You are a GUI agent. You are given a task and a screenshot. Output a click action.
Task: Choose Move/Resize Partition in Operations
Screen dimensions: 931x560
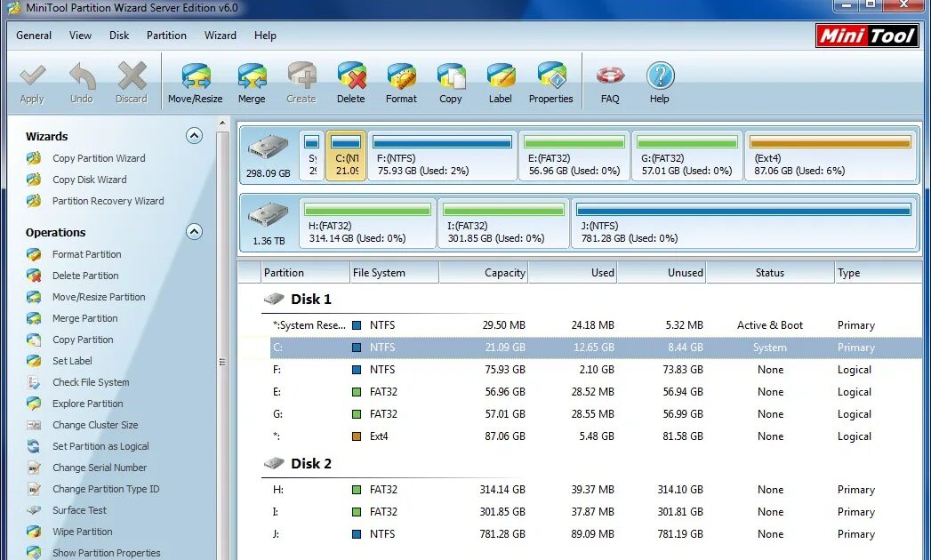[99, 297]
